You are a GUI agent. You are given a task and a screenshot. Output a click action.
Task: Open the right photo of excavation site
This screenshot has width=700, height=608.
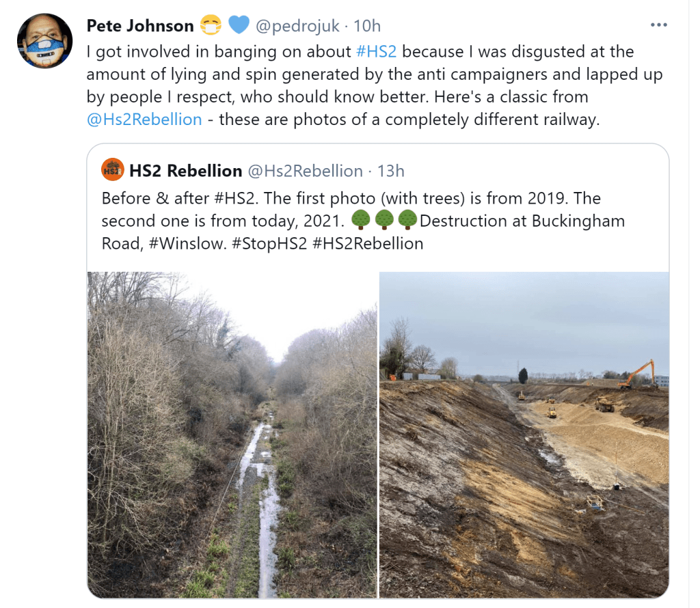(x=524, y=434)
